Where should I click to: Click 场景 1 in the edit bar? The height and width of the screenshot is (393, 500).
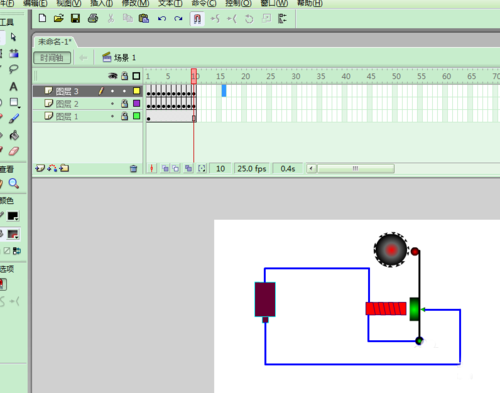pyautogui.click(x=119, y=58)
